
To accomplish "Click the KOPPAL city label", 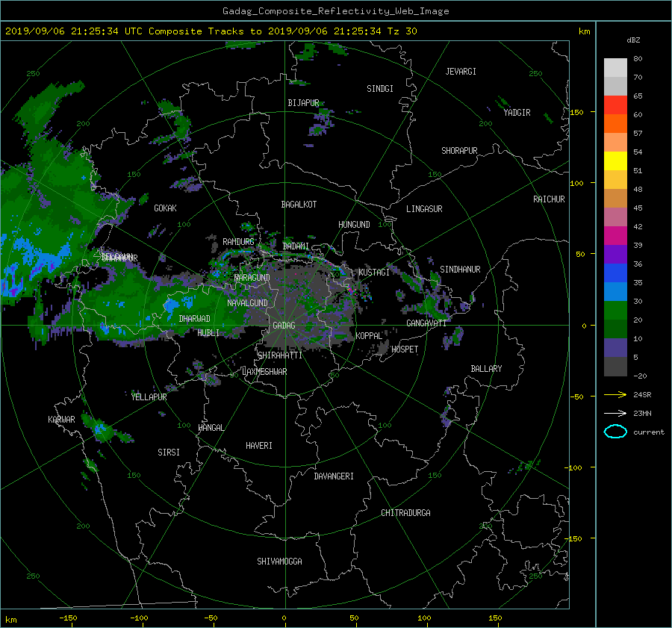I will (x=369, y=336).
